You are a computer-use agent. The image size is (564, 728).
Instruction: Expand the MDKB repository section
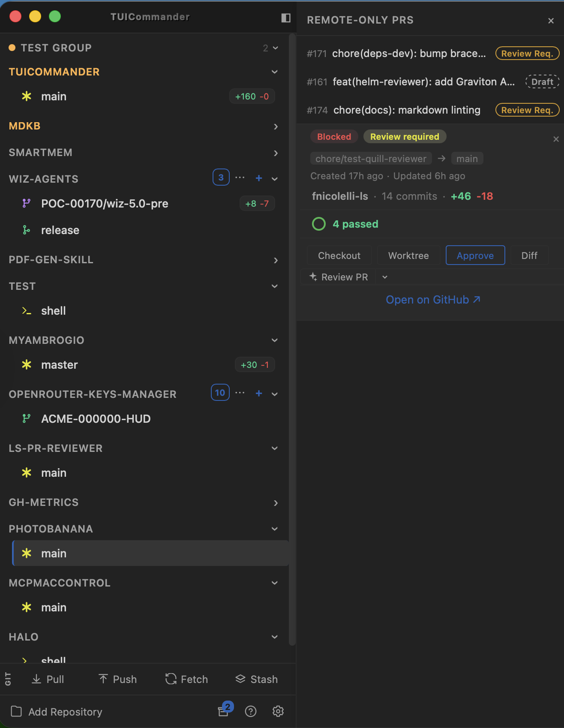tap(276, 126)
